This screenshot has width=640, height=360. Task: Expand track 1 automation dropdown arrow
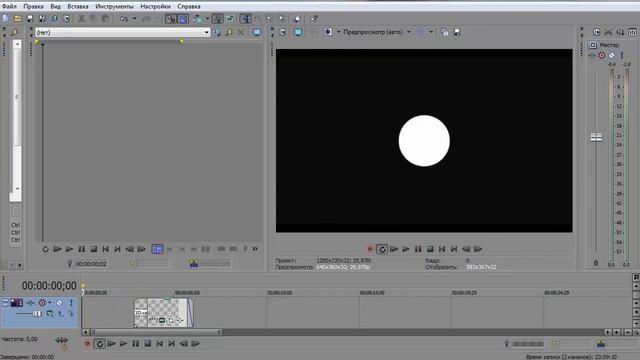click(x=50, y=303)
